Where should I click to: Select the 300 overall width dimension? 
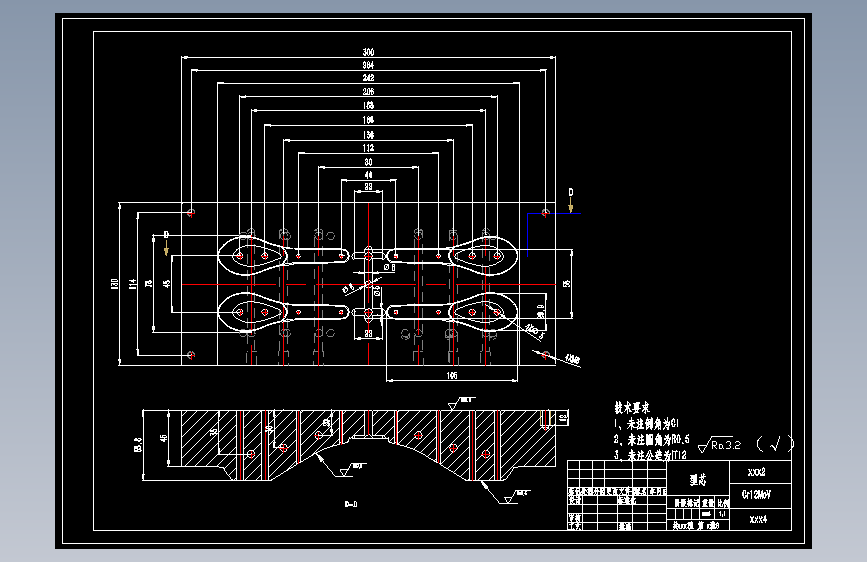(x=368, y=52)
